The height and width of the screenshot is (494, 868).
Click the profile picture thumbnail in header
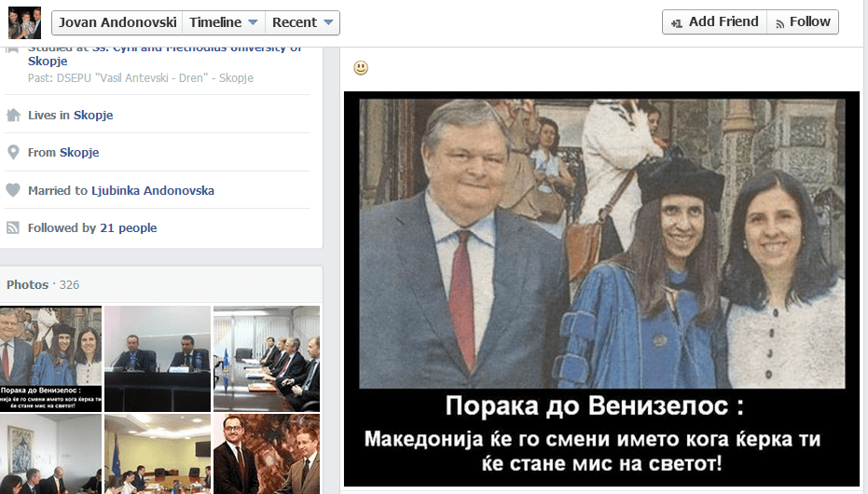point(24,22)
